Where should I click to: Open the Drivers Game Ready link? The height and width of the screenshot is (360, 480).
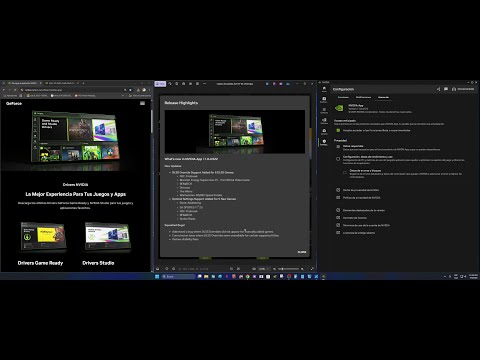(40, 263)
